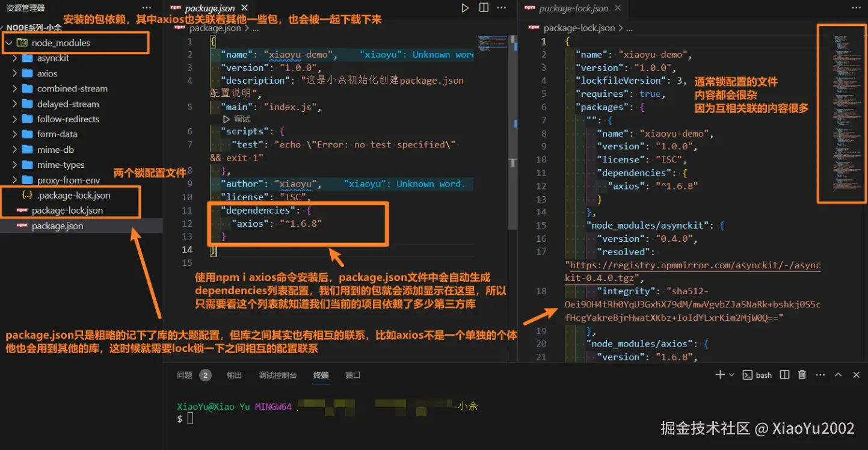Screen dimensions: 868x450
Task: Click the "requires": true line
Action: tap(621, 94)
